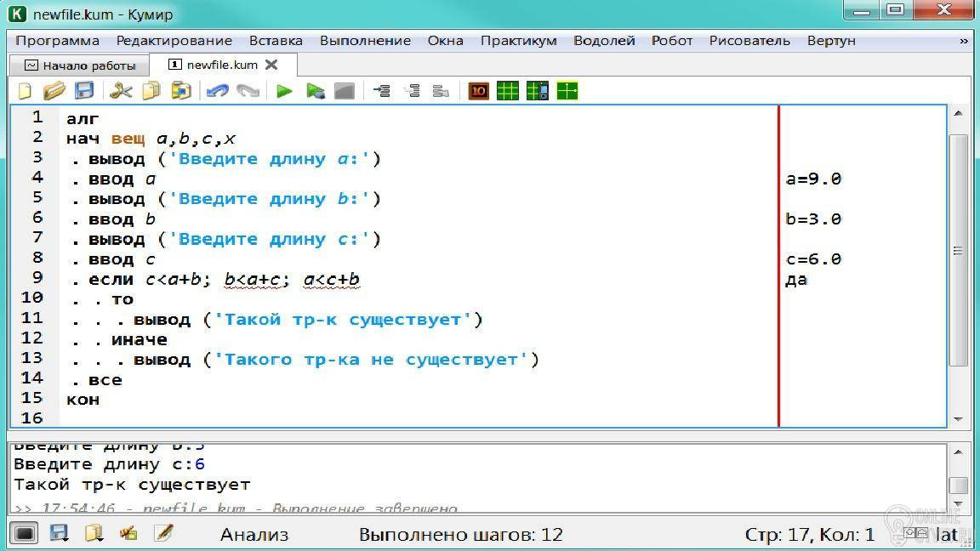Open the Выполнение menu
The width and height of the screenshot is (980, 551).
click(366, 41)
